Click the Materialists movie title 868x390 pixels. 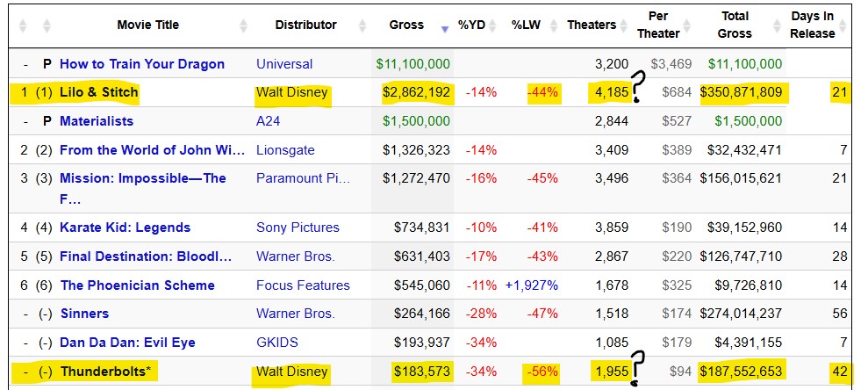[97, 120]
